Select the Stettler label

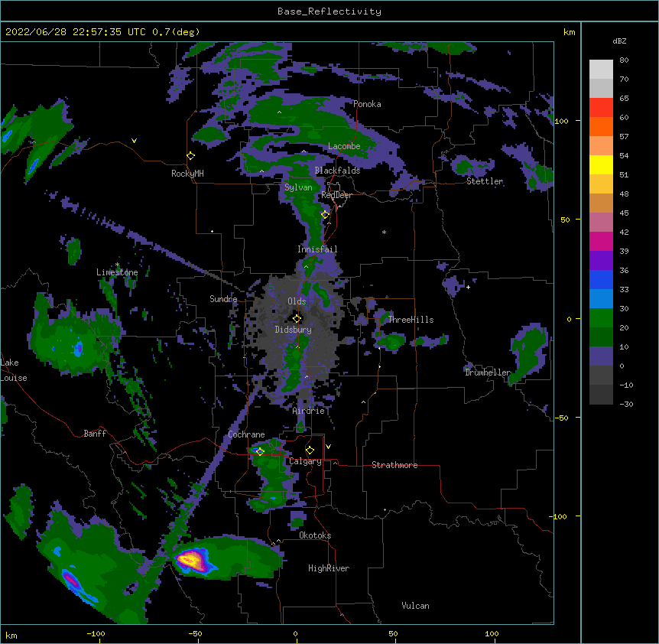click(x=485, y=181)
